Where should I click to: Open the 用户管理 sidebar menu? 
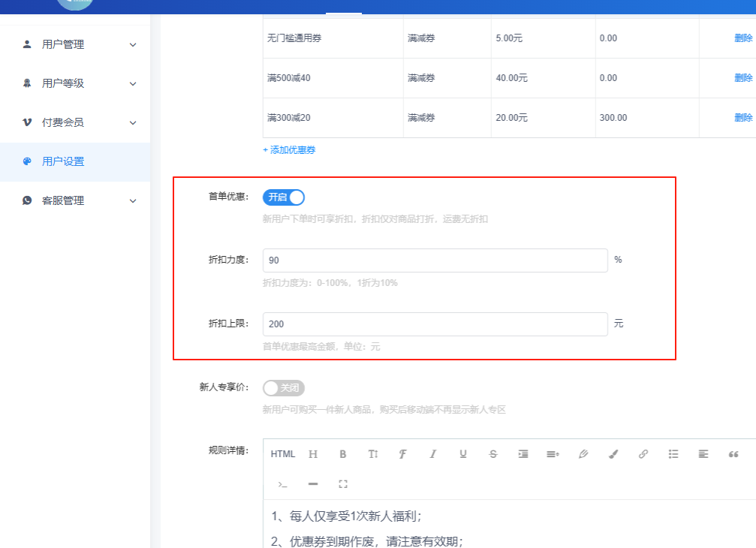tap(75, 44)
